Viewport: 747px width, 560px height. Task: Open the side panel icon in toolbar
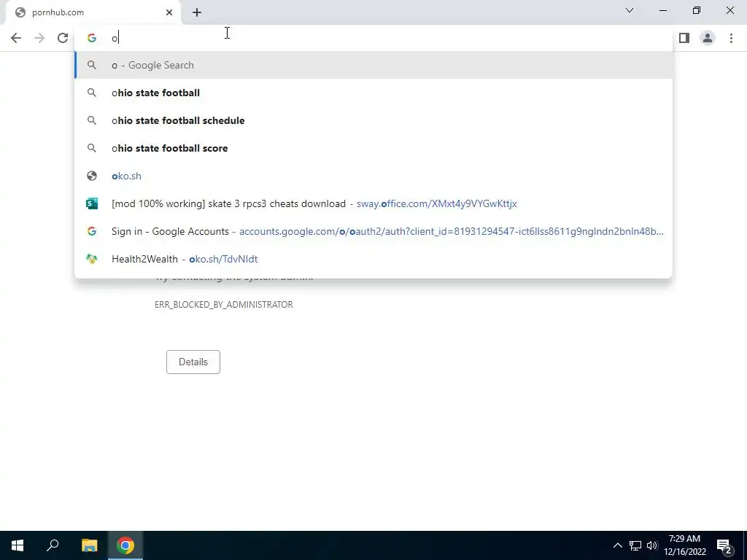click(684, 38)
